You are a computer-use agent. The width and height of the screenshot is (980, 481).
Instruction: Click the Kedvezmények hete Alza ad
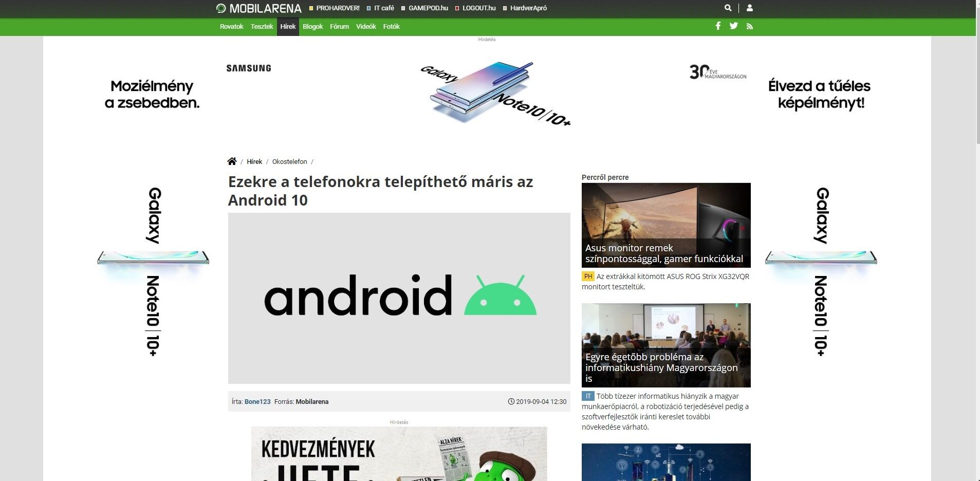(399, 454)
